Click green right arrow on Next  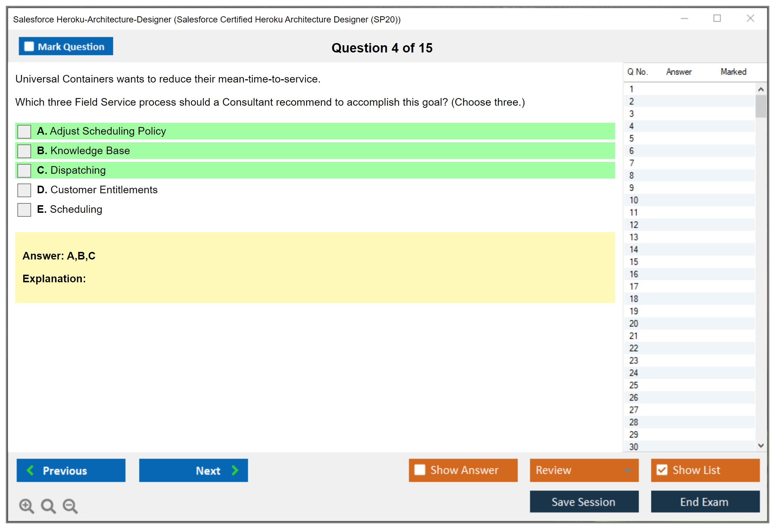[235, 470]
